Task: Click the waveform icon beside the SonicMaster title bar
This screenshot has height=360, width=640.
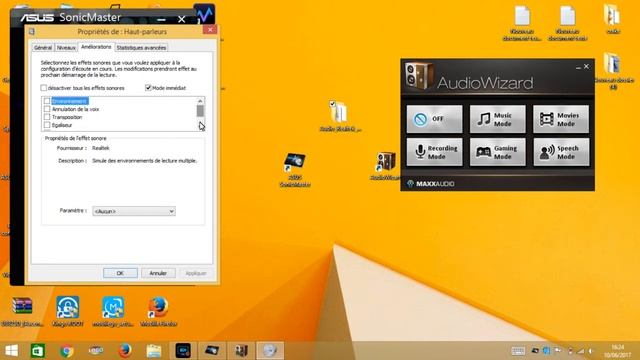Action: coord(204,14)
